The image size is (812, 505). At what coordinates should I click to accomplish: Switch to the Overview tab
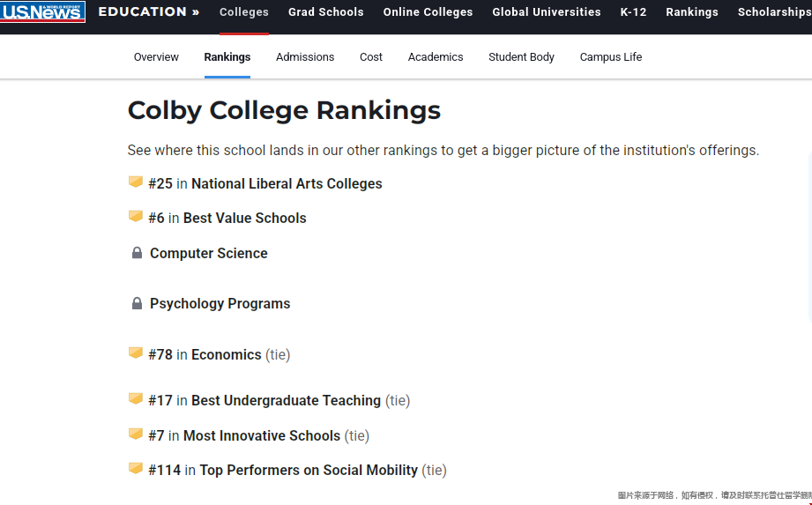click(x=156, y=57)
